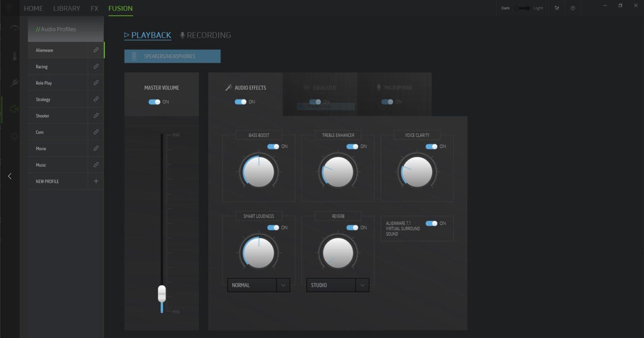The image size is (644, 338).
Task: Go to the FX menu tab
Action: (94, 8)
